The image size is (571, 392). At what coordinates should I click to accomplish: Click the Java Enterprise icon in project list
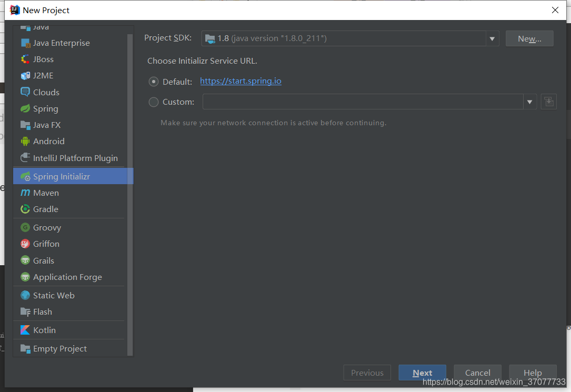point(25,43)
